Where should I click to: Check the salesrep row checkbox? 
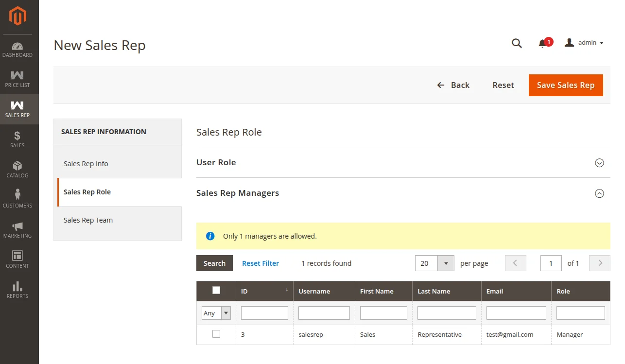pos(216,334)
